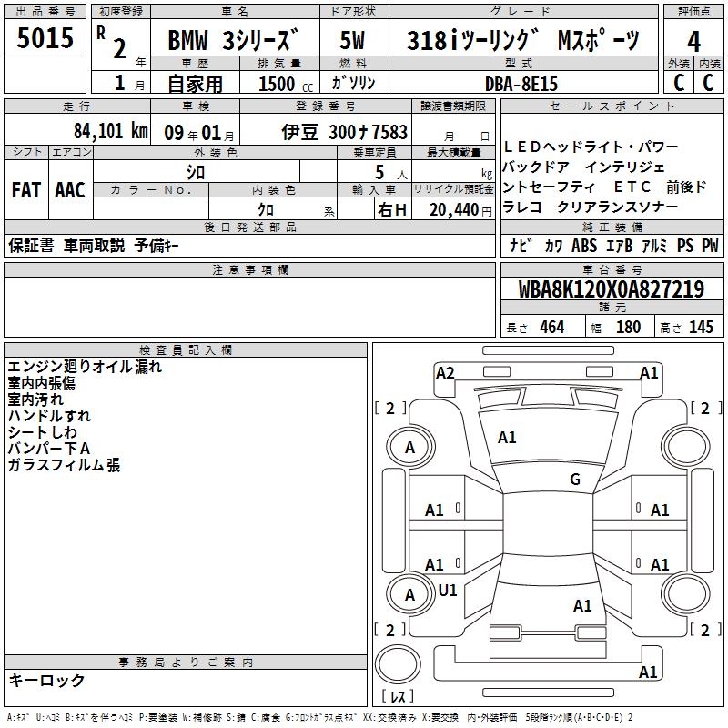Click the レス bracket label under the diagram
Viewport: 728px width, 728px height.
pyautogui.click(x=398, y=697)
